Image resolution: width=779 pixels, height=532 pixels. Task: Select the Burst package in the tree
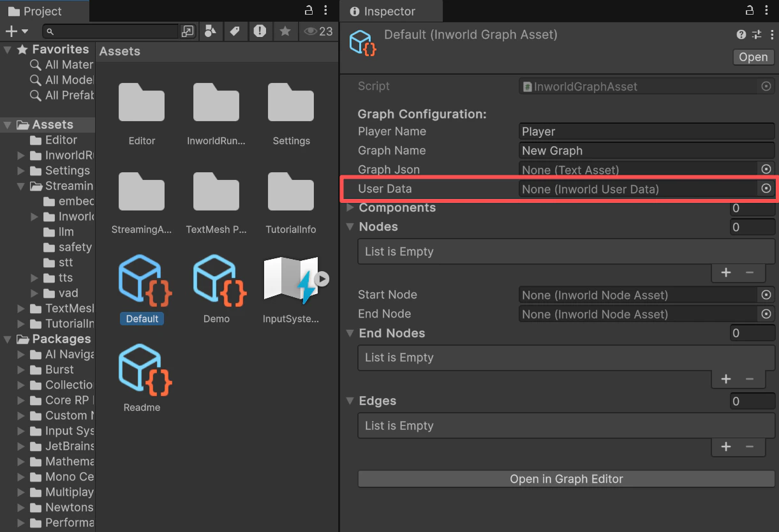point(52,370)
